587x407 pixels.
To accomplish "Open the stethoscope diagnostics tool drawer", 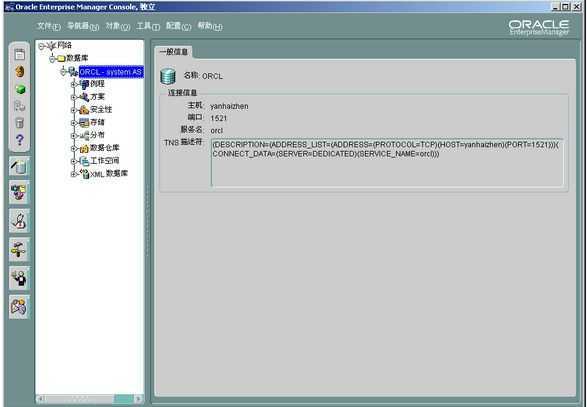I will click(x=19, y=221).
